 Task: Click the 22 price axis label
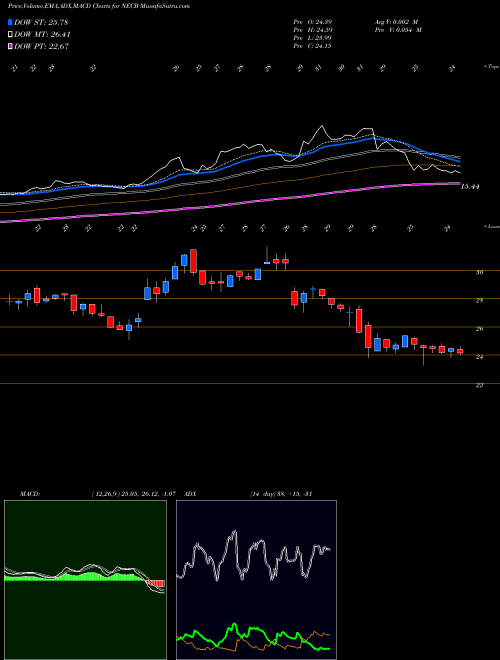coord(479,385)
